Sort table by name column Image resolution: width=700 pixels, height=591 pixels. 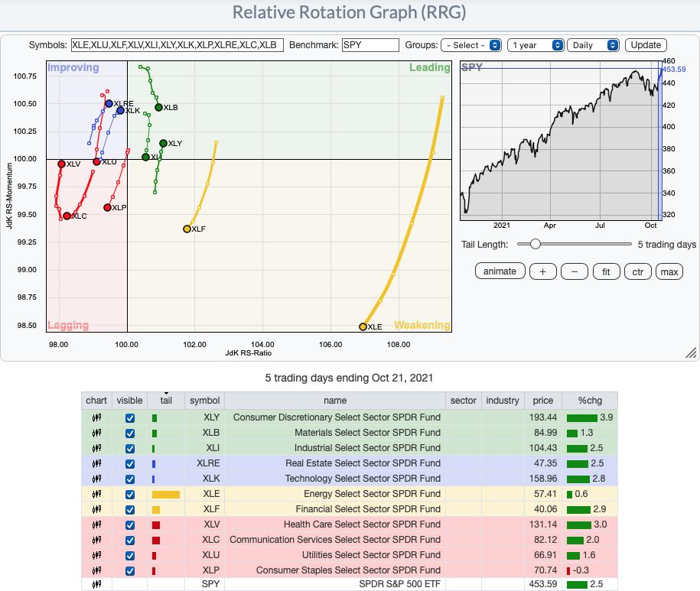(x=335, y=401)
